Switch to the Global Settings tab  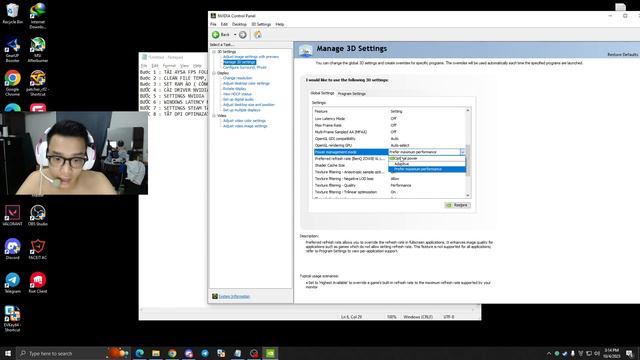(322, 93)
